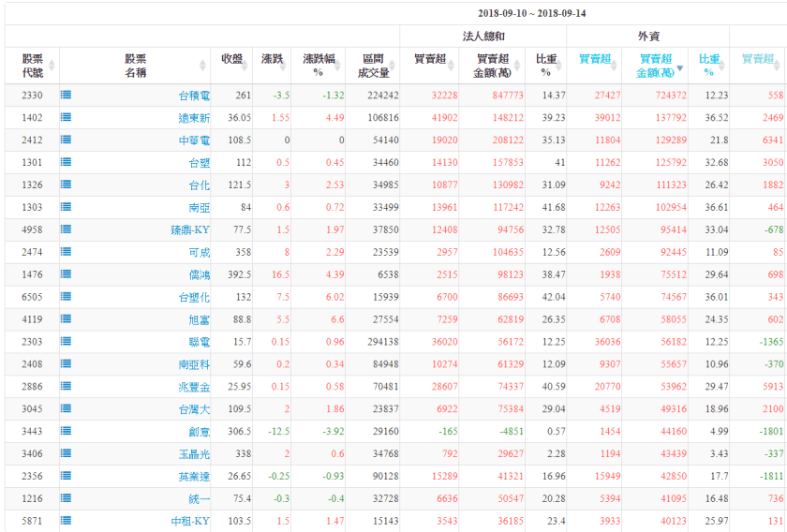Open the list icon next to 聯電
This screenshot has width=787, height=532.
[x=67, y=342]
